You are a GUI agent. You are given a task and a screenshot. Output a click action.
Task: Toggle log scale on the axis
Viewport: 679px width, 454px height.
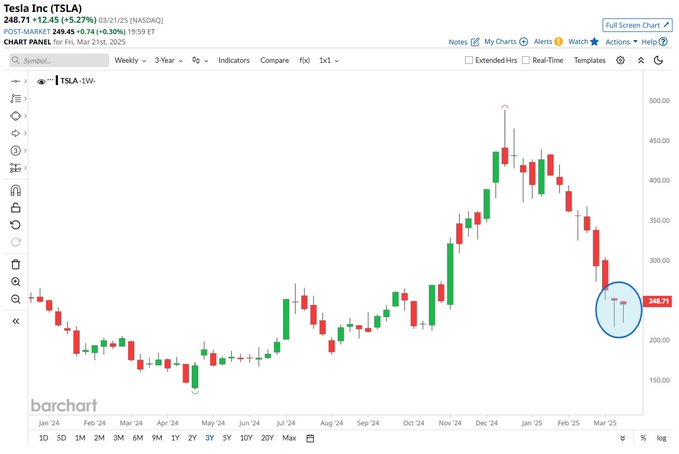pyautogui.click(x=661, y=438)
